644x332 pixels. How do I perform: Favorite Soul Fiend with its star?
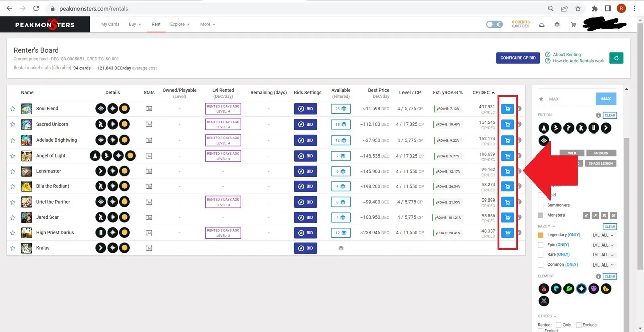13,109
